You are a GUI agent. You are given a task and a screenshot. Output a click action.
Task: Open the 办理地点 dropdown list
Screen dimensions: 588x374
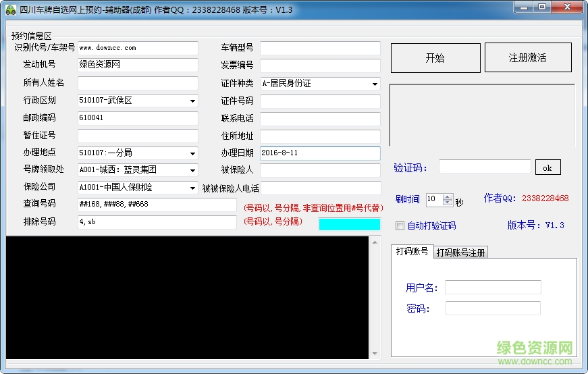click(x=193, y=153)
